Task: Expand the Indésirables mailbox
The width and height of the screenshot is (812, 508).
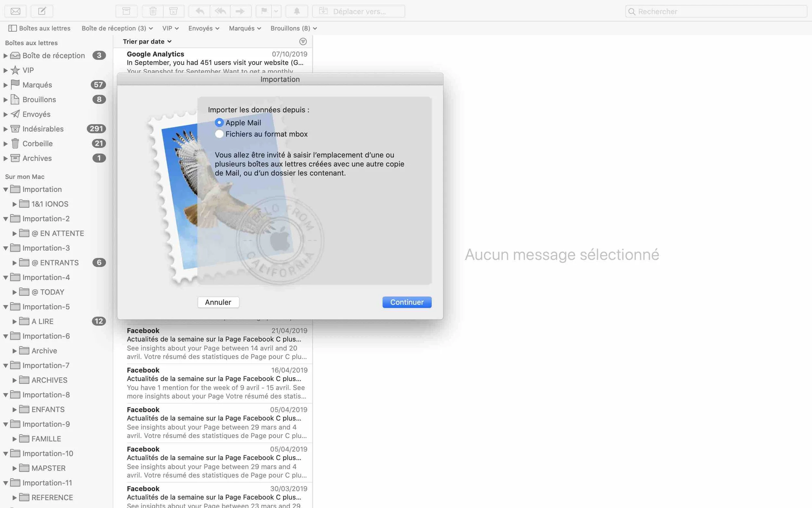Action: pyautogui.click(x=6, y=129)
